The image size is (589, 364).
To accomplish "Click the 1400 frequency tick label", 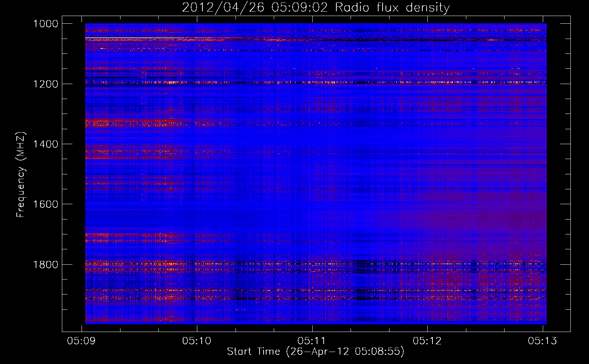I will click(x=46, y=144).
